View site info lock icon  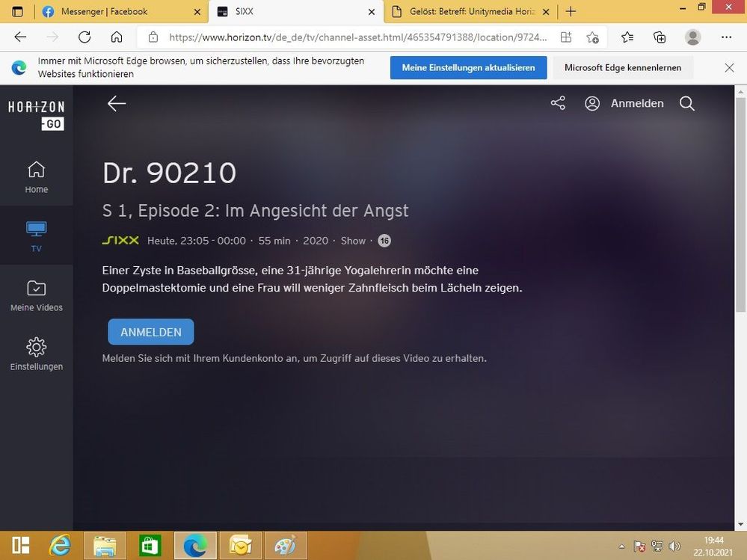point(153,37)
